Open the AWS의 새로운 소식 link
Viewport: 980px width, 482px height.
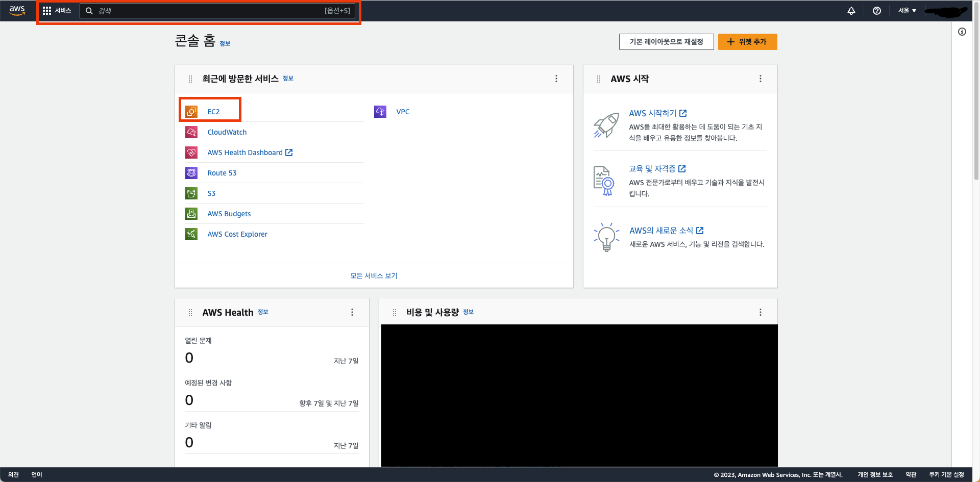click(x=666, y=231)
